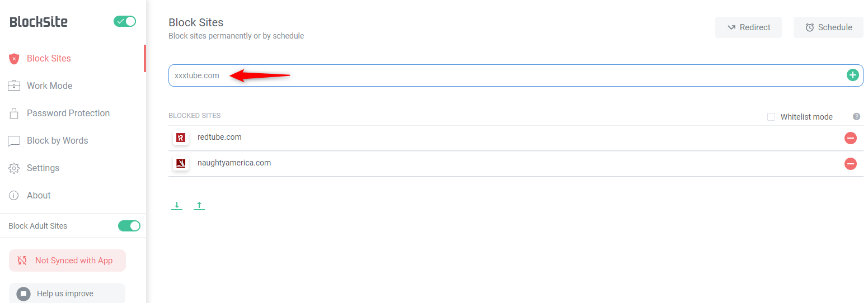This screenshot has width=868, height=303.
Task: Click the import list download-arrow icon
Action: tap(177, 206)
